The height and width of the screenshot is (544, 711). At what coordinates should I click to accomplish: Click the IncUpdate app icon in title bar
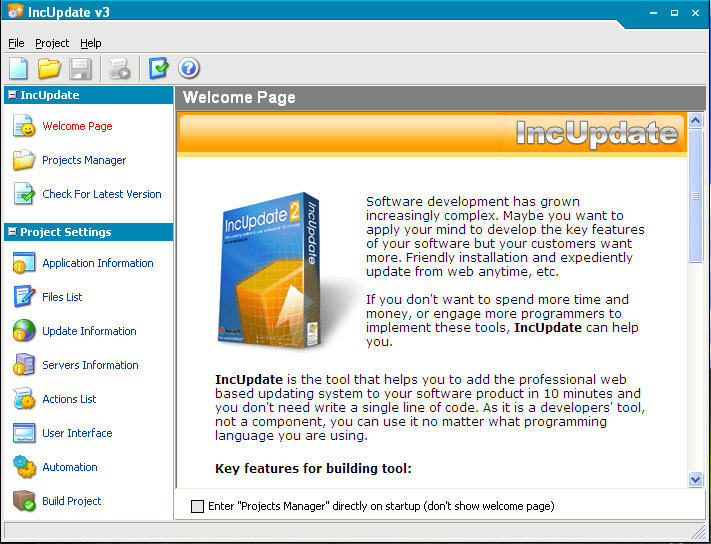pos(15,11)
